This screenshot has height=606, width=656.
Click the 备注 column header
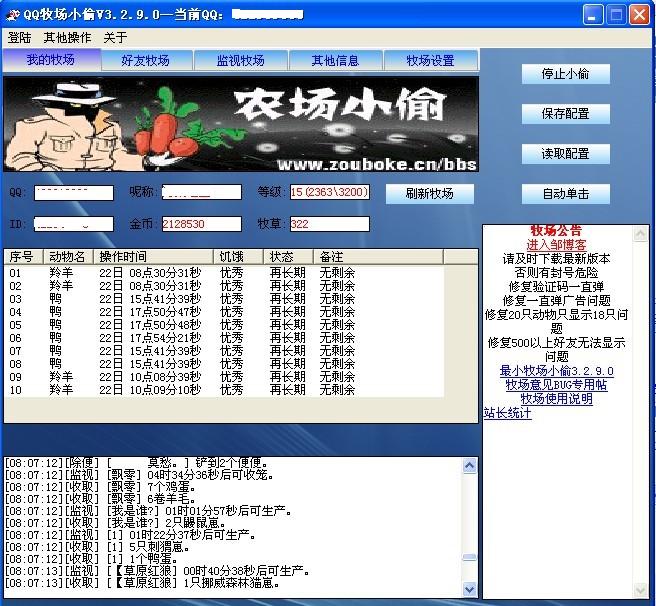click(x=378, y=257)
